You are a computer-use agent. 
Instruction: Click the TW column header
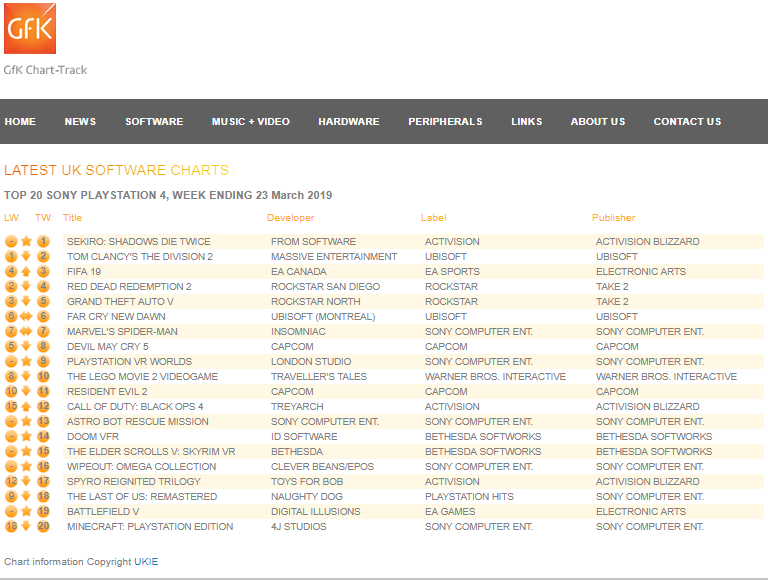(x=43, y=218)
